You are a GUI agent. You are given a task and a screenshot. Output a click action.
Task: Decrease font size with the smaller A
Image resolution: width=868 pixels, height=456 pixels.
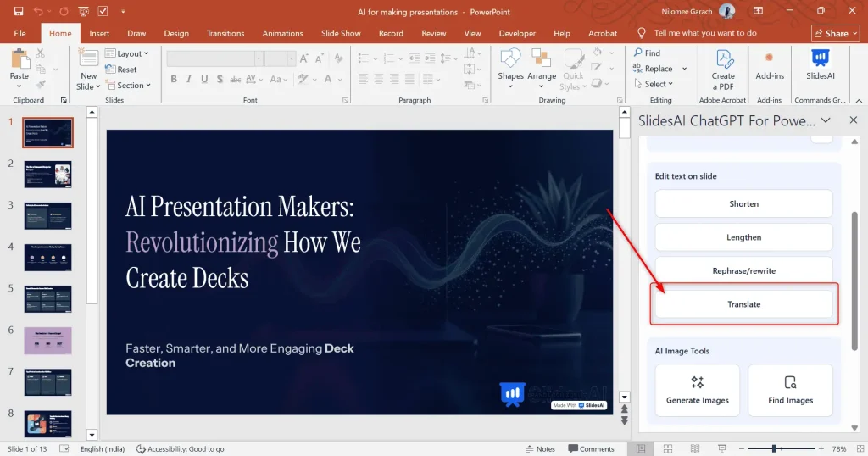pos(320,58)
